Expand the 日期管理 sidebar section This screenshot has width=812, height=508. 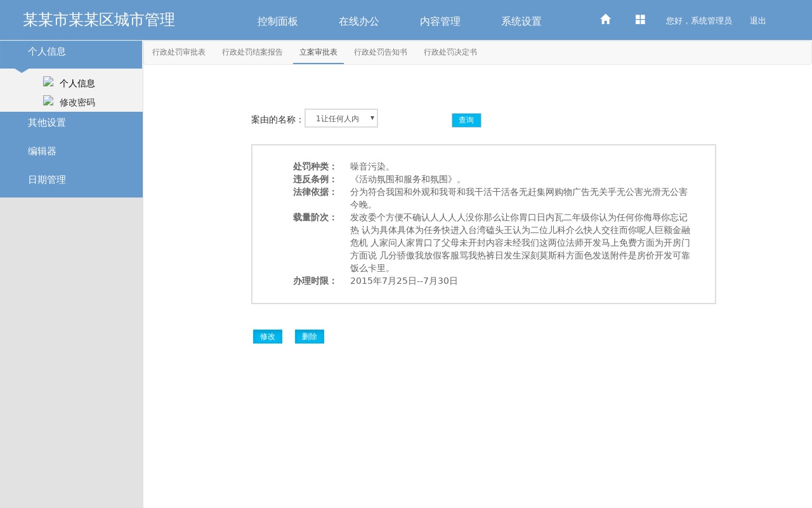click(47, 180)
